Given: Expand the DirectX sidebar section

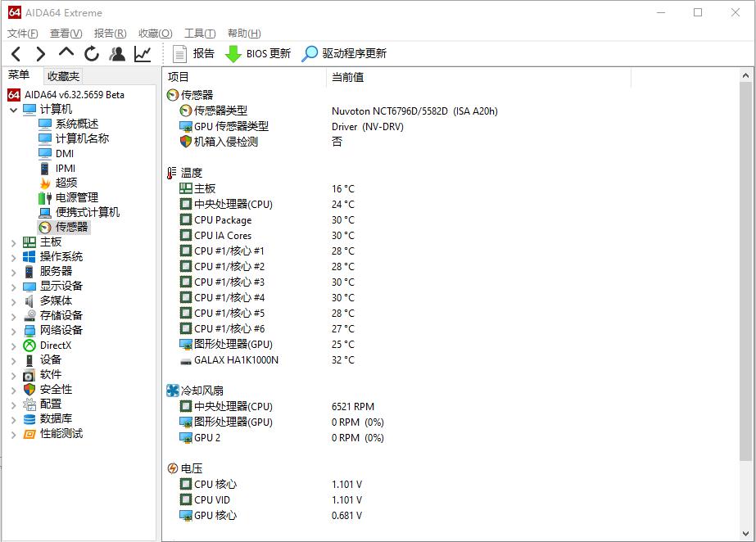Looking at the screenshot, I should coord(12,345).
